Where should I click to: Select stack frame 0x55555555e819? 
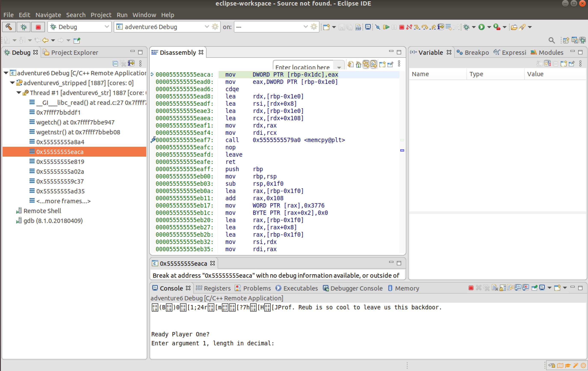(60, 162)
